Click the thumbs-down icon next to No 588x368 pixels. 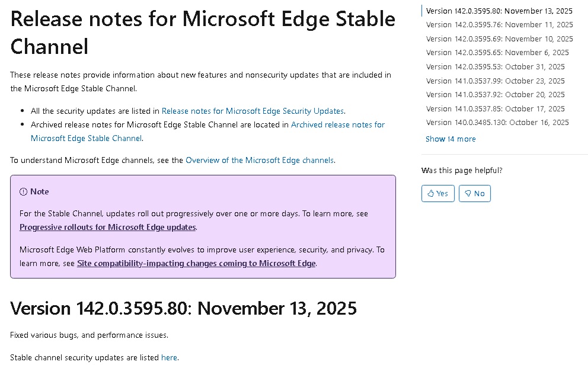click(469, 193)
